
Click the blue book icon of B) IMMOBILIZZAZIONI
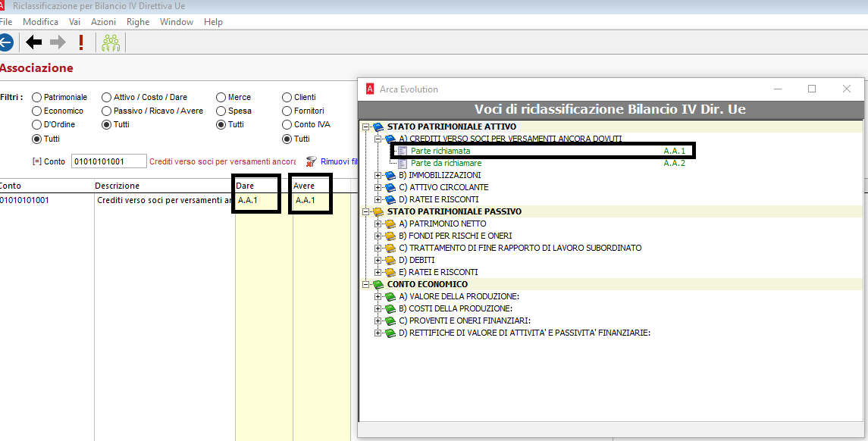click(x=390, y=175)
